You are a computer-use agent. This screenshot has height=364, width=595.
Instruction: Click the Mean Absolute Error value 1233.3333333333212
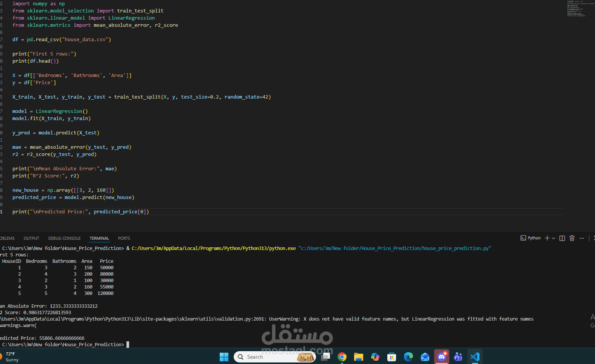point(74,306)
